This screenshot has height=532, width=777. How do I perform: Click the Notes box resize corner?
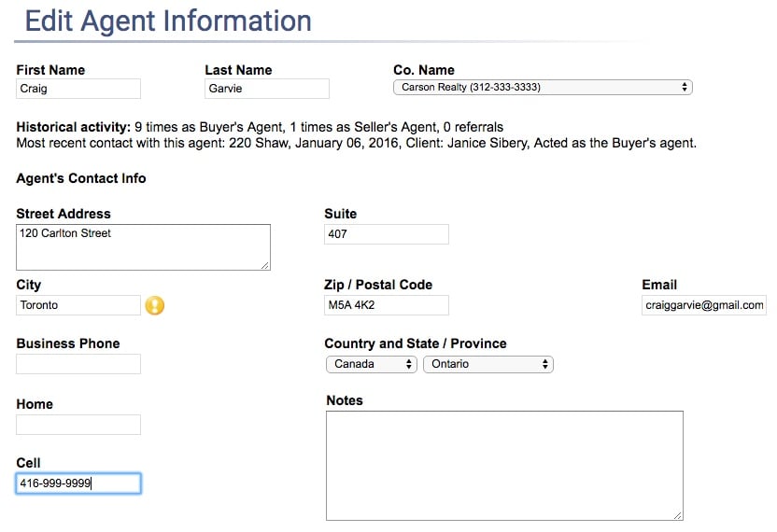678,514
